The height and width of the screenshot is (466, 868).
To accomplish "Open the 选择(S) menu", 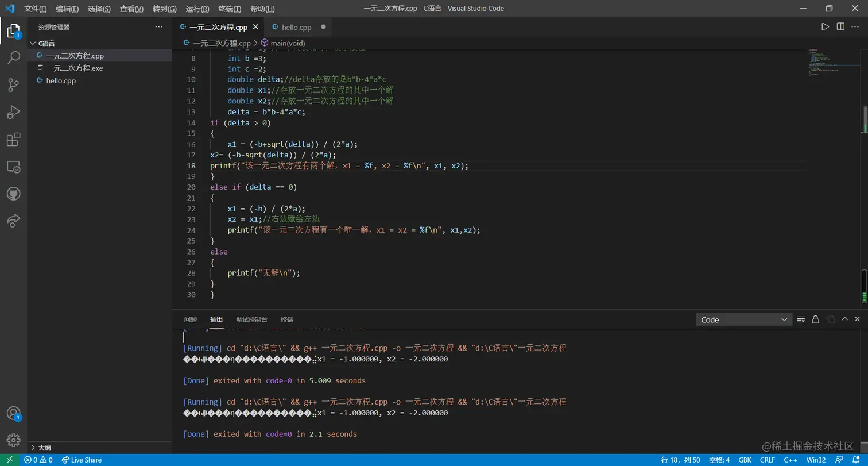I will (99, 9).
